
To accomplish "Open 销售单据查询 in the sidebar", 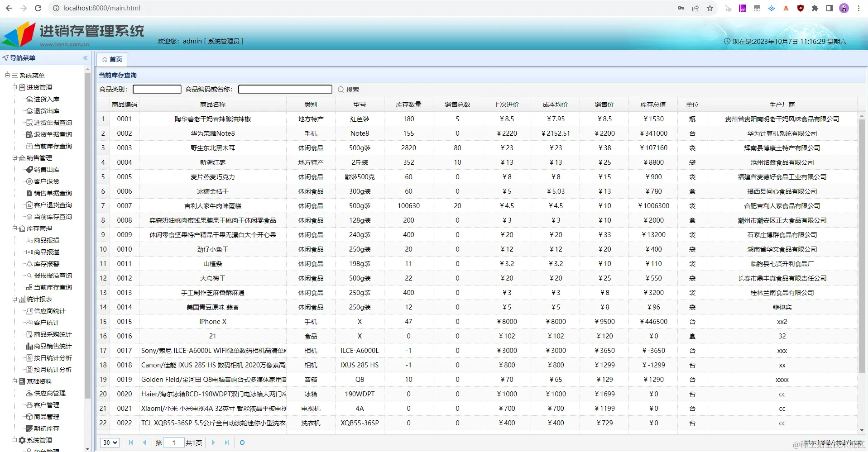I will pos(53,193).
